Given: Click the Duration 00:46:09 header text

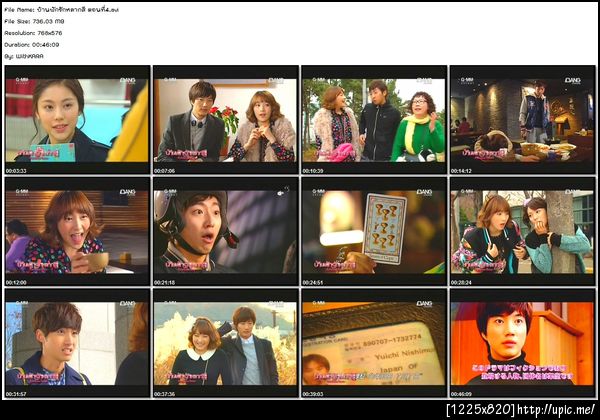Looking at the screenshot, I should coord(32,44).
